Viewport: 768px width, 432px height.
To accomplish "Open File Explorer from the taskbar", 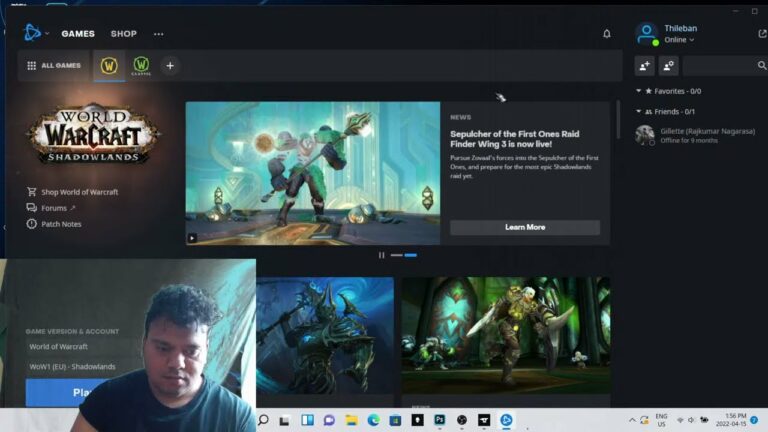I will [x=351, y=420].
